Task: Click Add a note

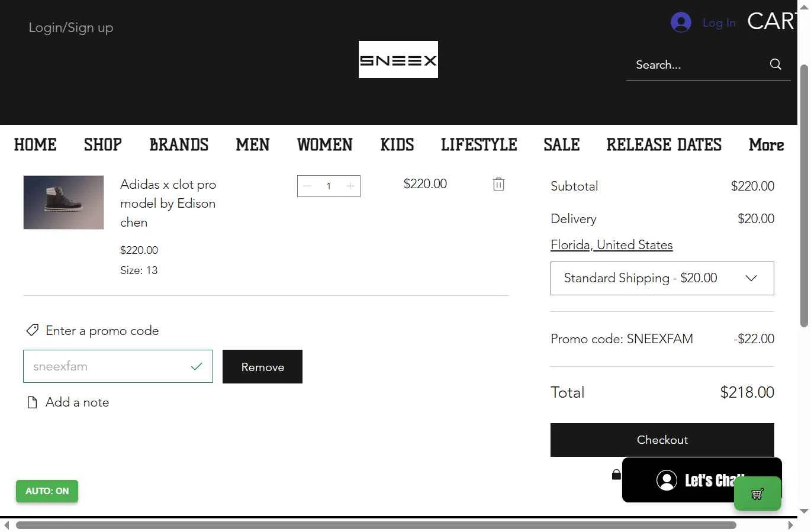Action: (x=78, y=402)
